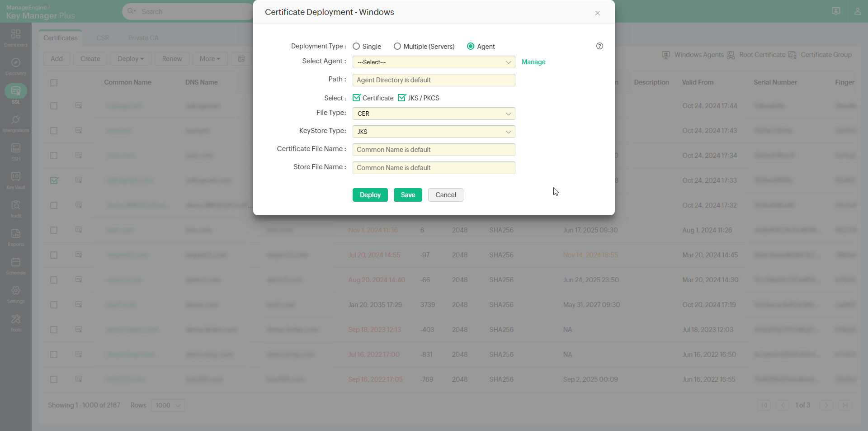Open the Rows per page 1000 dropdown
This screenshot has width=868, height=431.
point(168,405)
